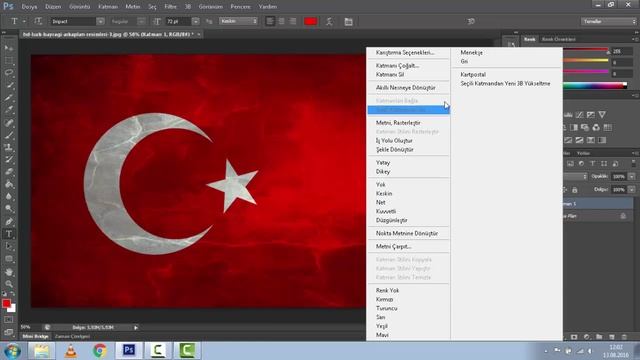Select the Dodge tool

point(9,209)
